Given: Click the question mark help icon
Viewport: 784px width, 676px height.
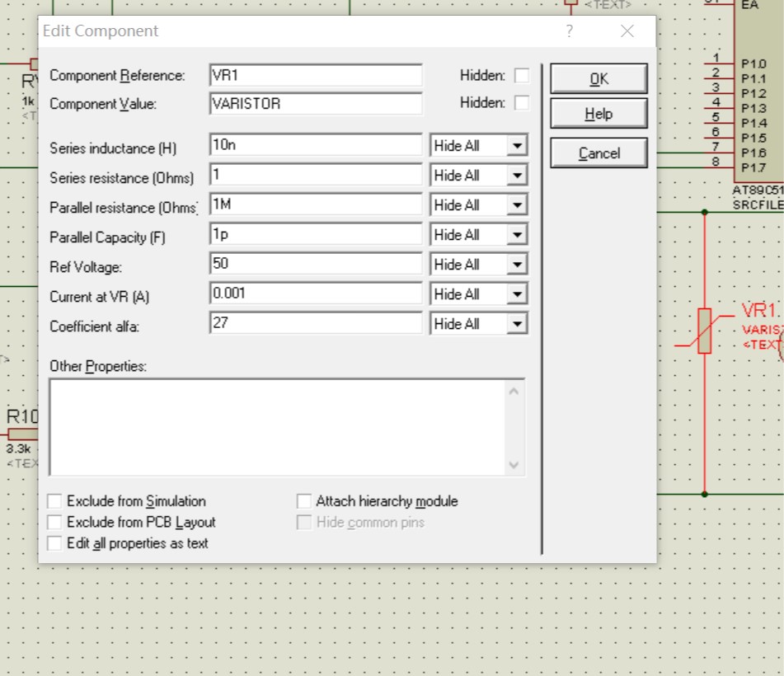Looking at the screenshot, I should click(569, 31).
